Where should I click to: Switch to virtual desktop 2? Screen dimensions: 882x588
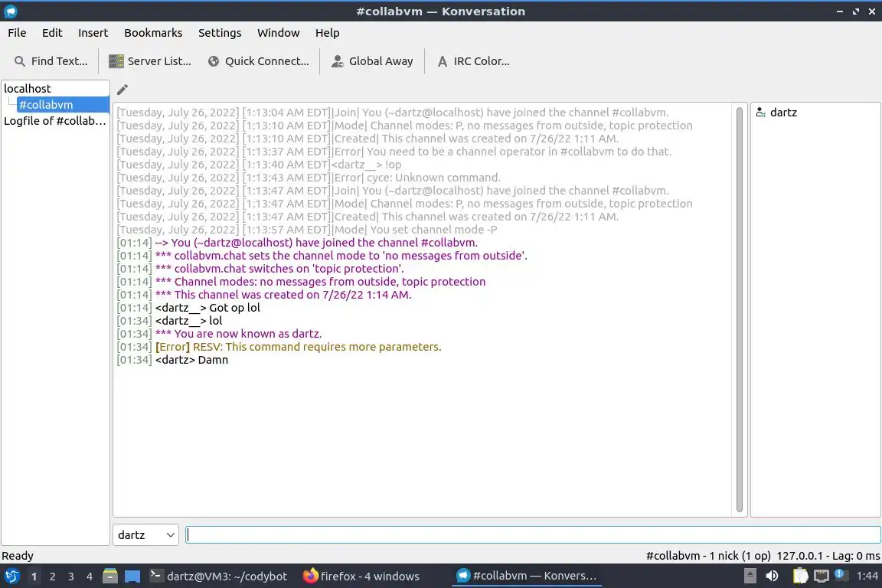pos(52,577)
